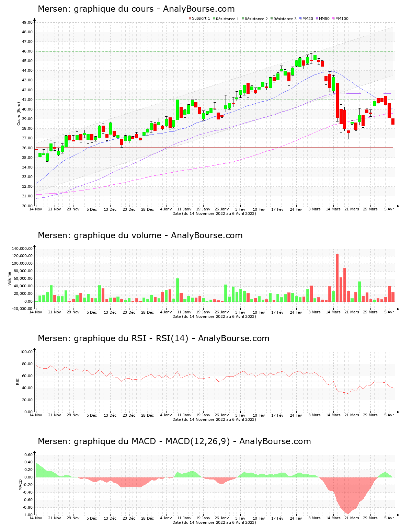Click 30.00 on the price axis
Viewport: 412px width, 532px height.
coord(27,206)
